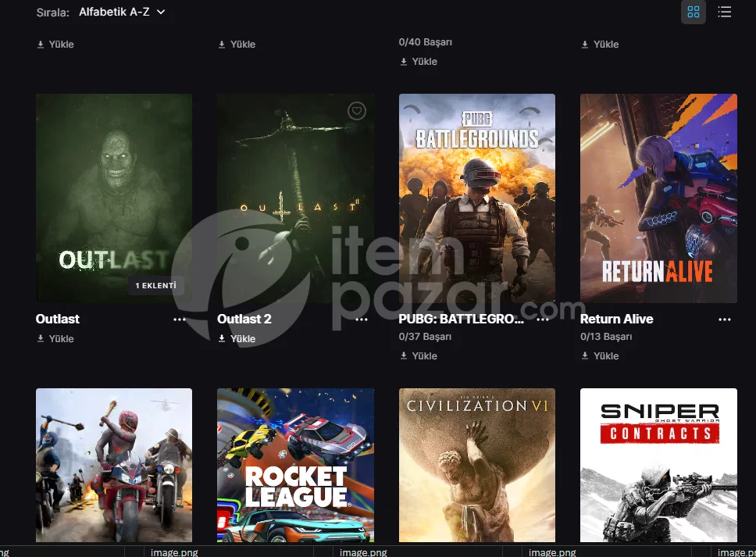Image resolution: width=756 pixels, height=557 pixels.
Task: Open the motorcycle riders game cover
Action: (x=114, y=466)
